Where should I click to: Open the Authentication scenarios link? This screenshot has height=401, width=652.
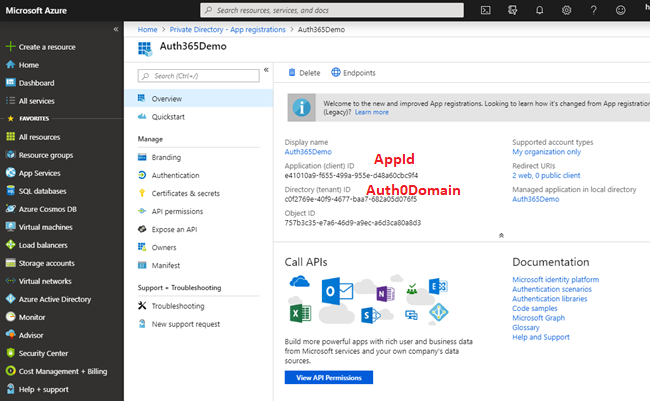point(552,289)
